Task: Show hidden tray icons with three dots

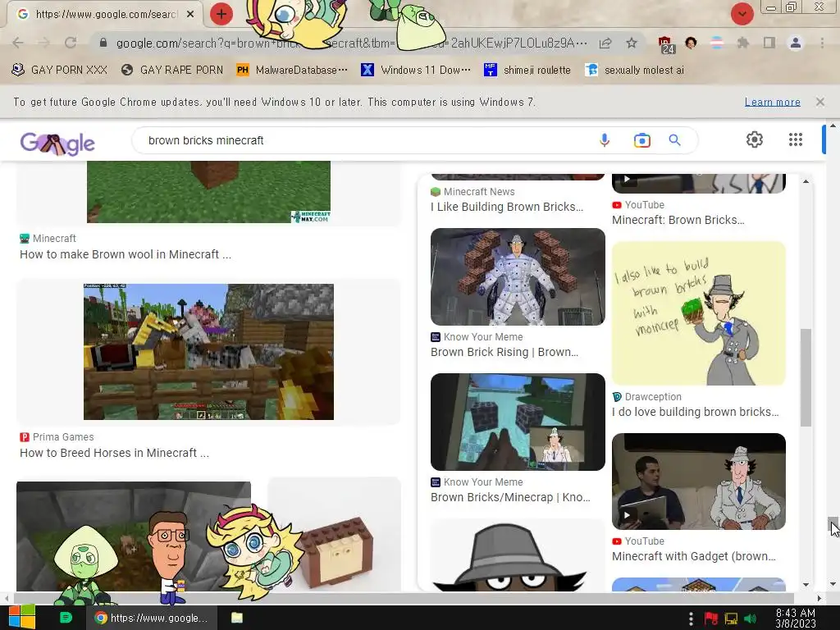Action: (691, 619)
